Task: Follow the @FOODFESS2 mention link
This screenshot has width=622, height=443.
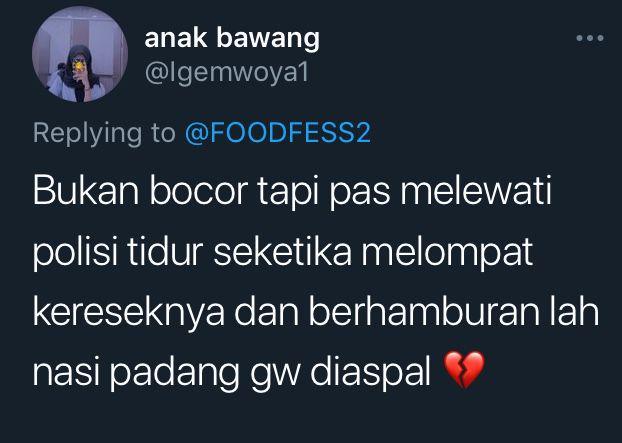Action: [x=278, y=133]
